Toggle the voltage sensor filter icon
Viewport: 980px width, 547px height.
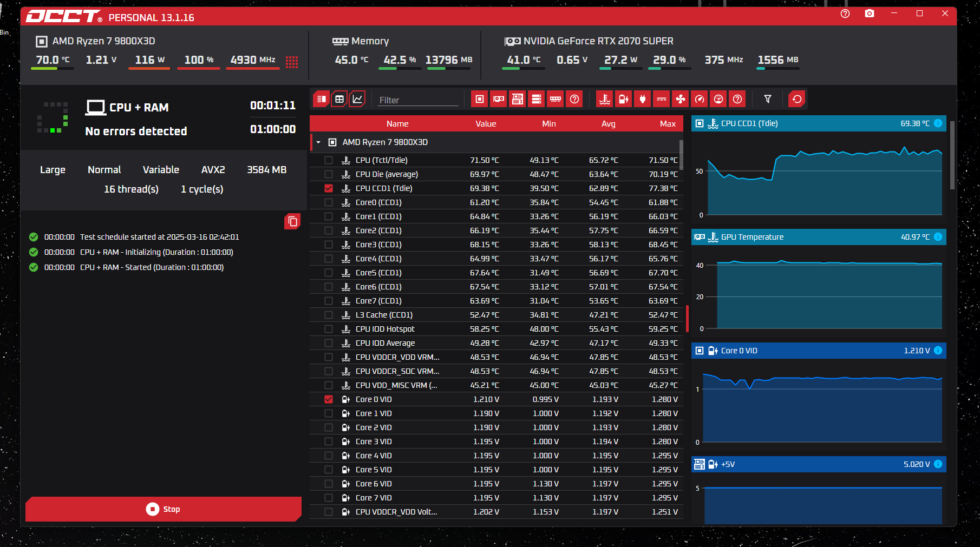coord(624,99)
